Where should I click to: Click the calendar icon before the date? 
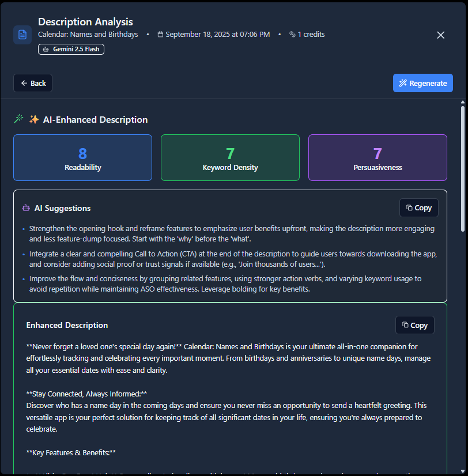coord(160,35)
